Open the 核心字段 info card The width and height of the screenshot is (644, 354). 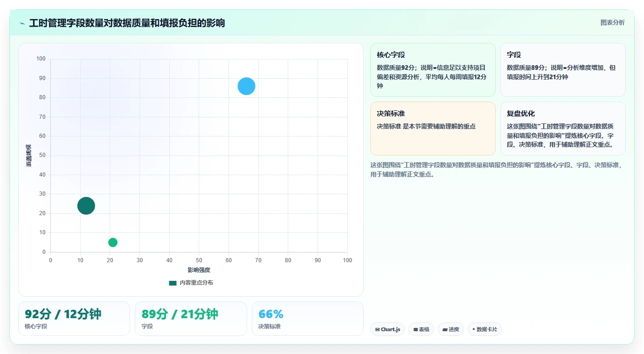[433, 70]
